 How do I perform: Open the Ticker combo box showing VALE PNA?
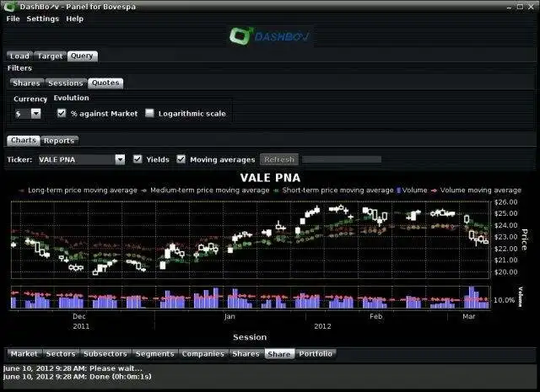pos(81,159)
